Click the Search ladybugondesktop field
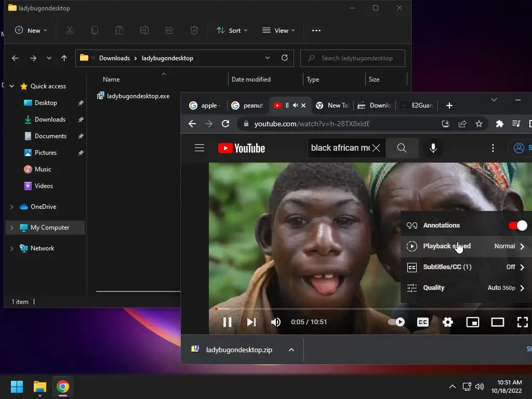 click(x=353, y=58)
